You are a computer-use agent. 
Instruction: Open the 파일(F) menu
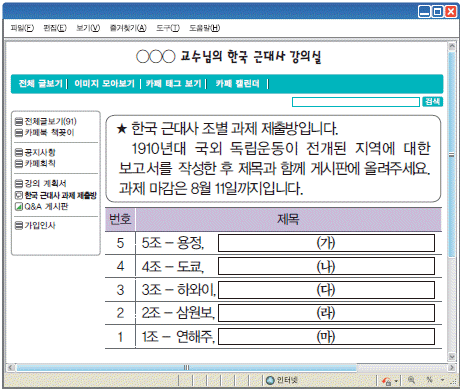22,28
